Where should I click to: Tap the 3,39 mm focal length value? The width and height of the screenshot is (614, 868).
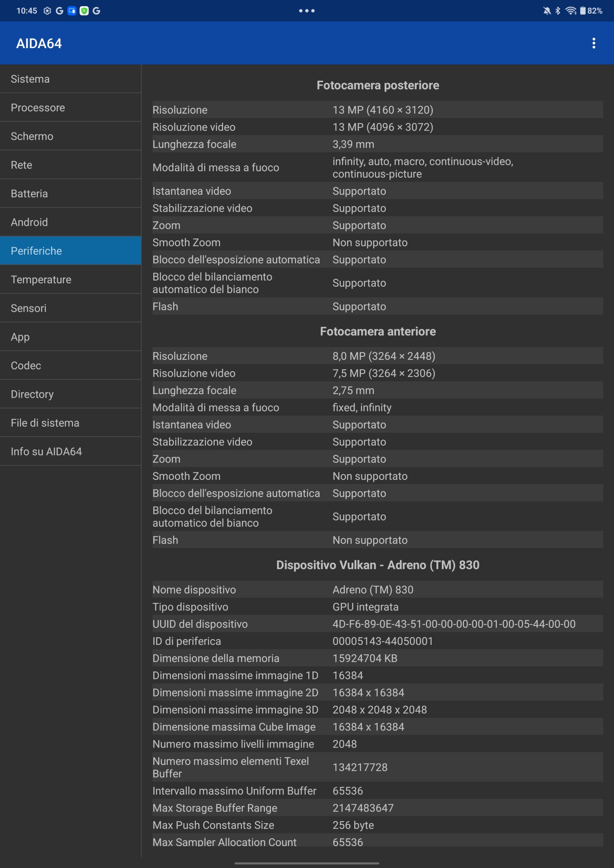pos(353,144)
